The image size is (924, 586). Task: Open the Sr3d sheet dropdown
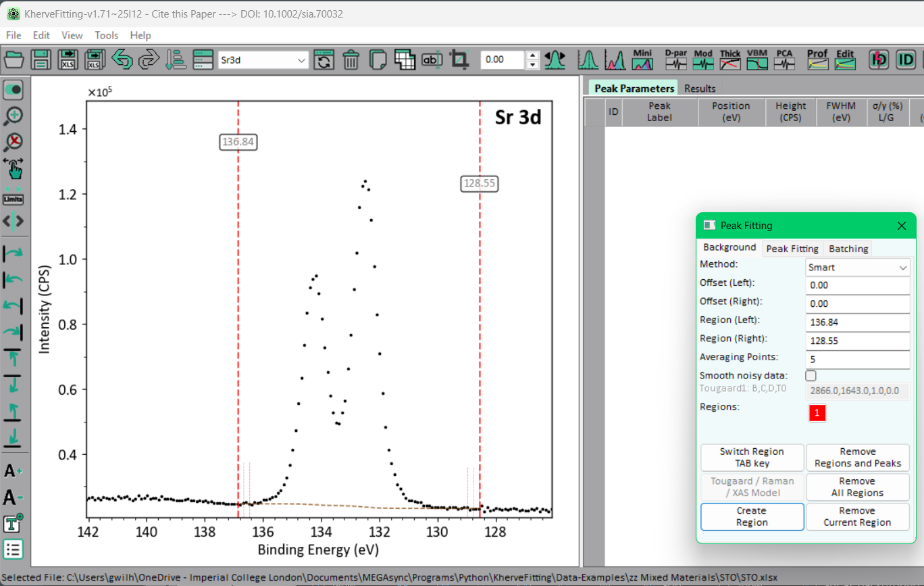click(x=263, y=60)
